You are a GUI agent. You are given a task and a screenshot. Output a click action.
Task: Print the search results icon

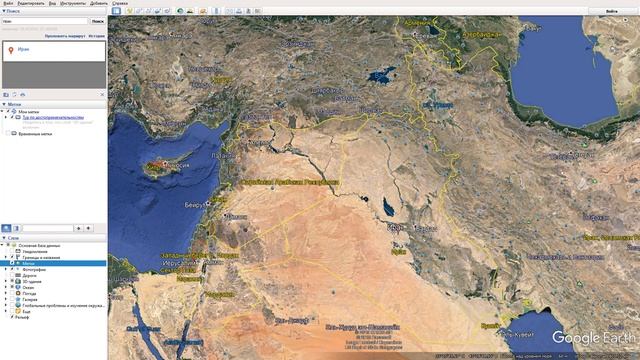click(23, 95)
